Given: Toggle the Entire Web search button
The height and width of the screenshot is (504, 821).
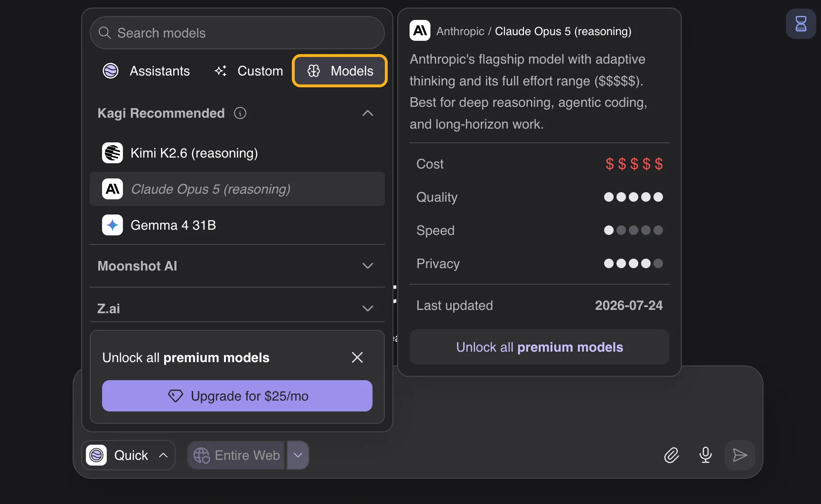Looking at the screenshot, I should tap(236, 455).
